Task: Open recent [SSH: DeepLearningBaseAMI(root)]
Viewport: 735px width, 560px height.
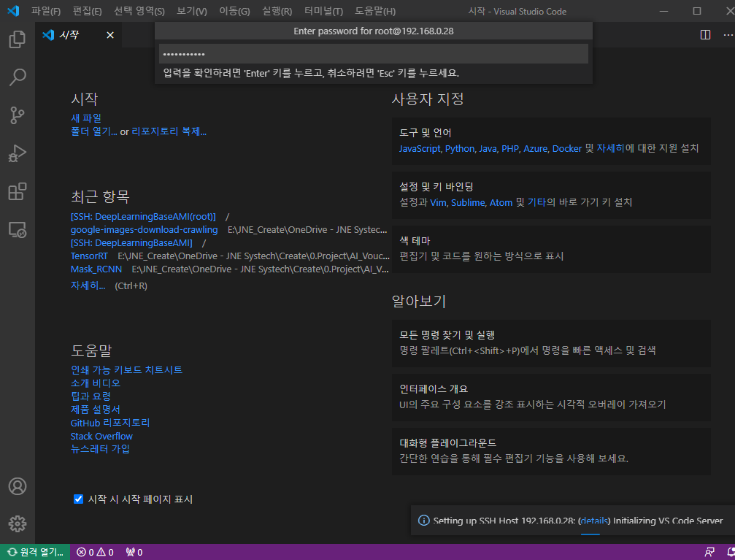Action: tap(143, 217)
